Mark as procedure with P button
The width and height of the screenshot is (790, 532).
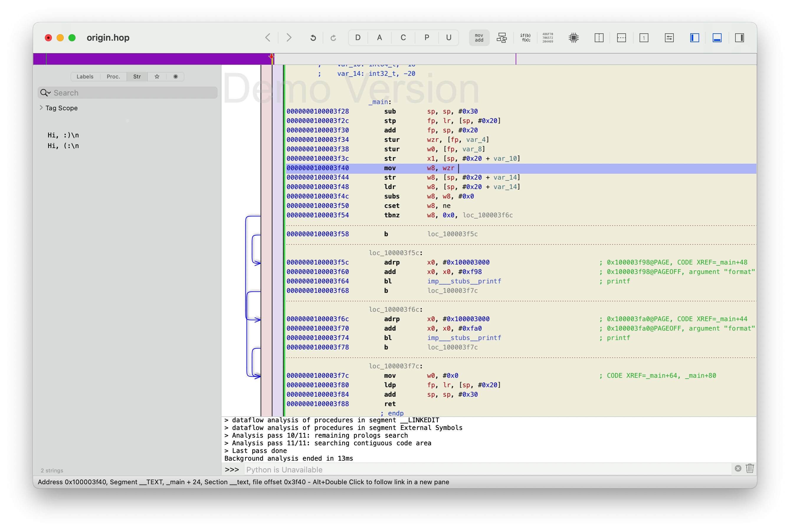click(427, 38)
